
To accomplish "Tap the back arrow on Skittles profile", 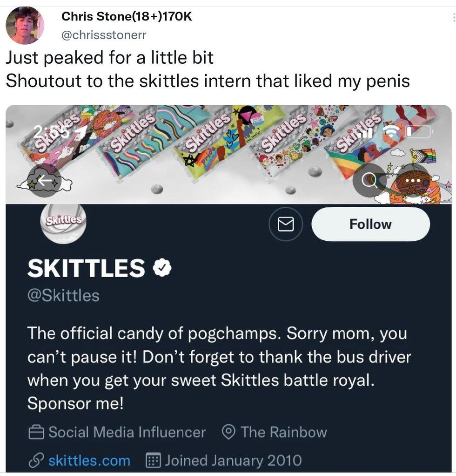I will tap(45, 181).
